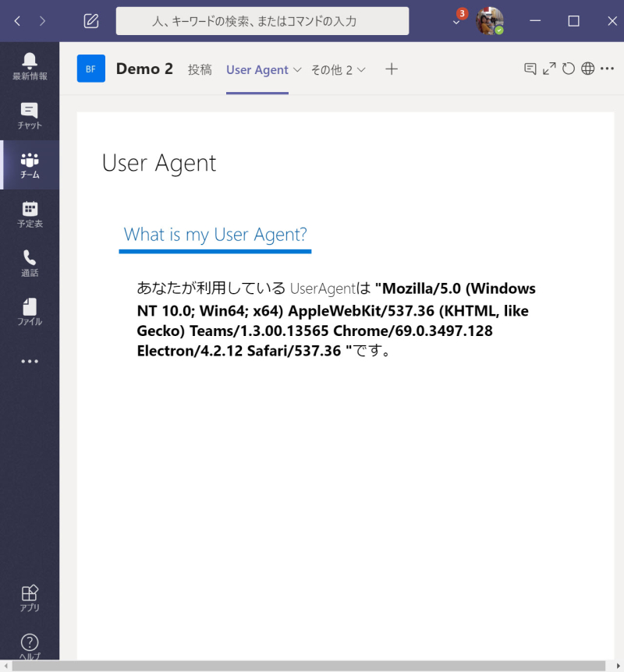Open Files (ファイル) in the sidebar
The image size is (624, 672).
click(30, 312)
